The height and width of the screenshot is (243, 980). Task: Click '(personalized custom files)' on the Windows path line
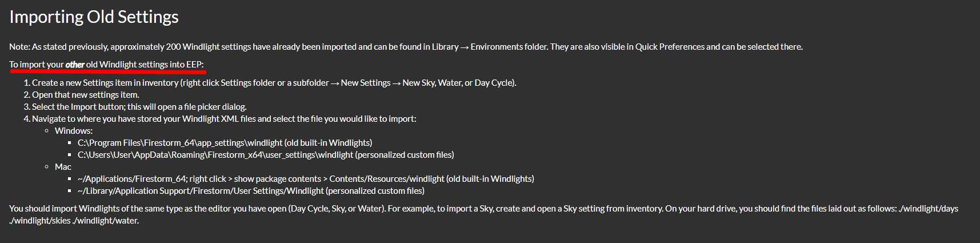pos(405,155)
